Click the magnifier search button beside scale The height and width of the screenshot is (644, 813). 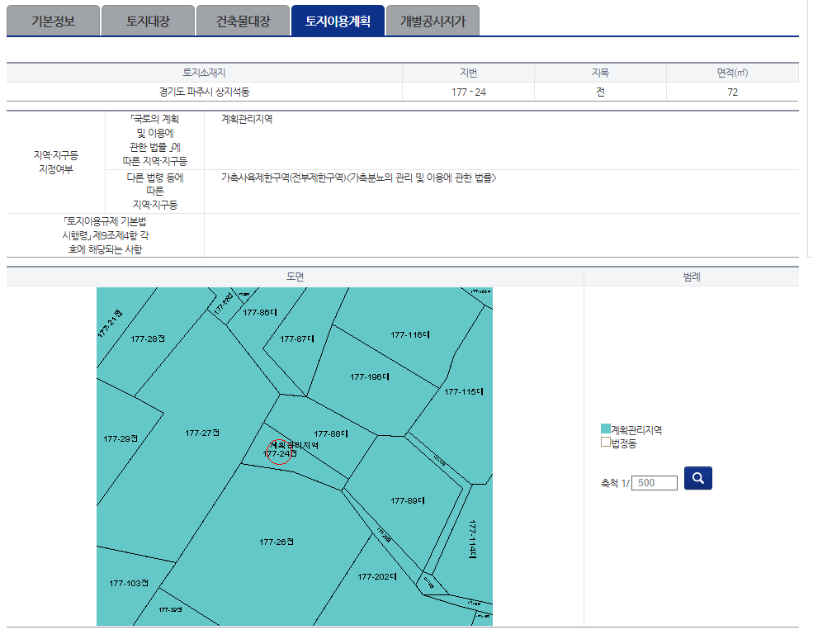(x=698, y=478)
